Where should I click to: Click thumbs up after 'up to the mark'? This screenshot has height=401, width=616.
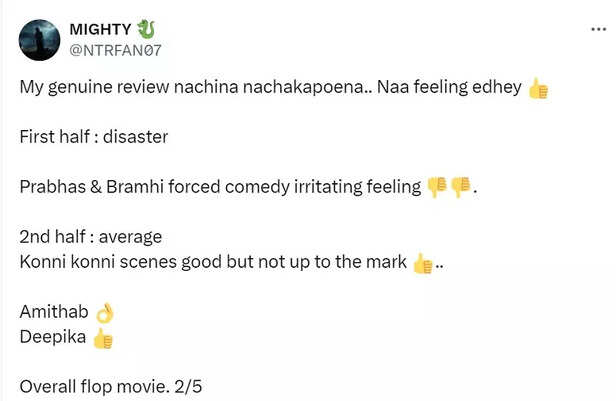coord(422,264)
